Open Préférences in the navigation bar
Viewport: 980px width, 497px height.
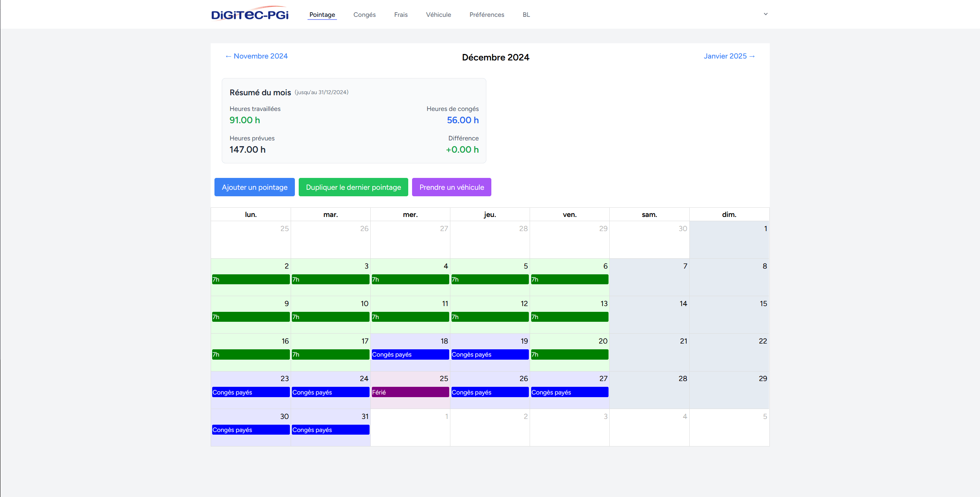(486, 15)
